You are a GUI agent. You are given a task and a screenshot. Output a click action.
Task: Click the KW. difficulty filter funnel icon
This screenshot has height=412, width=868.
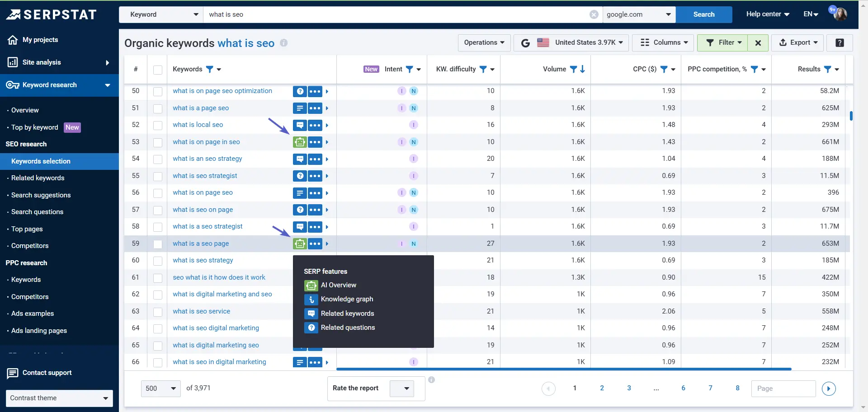point(483,69)
